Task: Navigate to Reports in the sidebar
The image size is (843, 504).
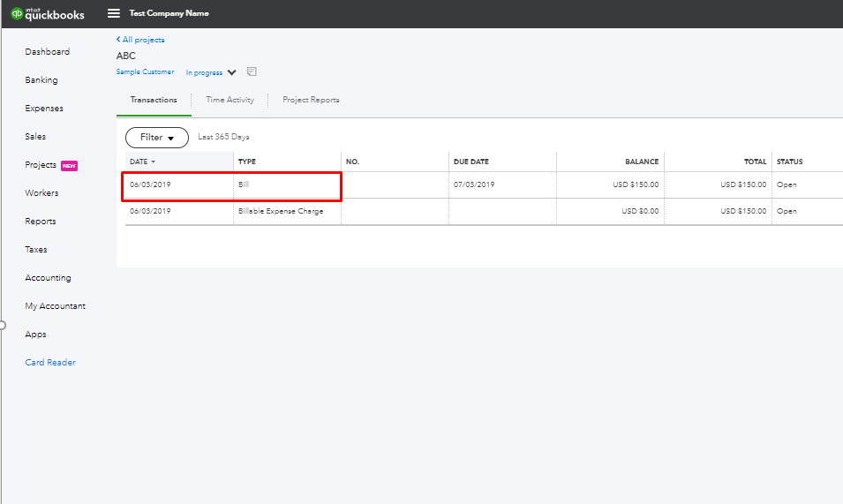Action: pyautogui.click(x=41, y=222)
